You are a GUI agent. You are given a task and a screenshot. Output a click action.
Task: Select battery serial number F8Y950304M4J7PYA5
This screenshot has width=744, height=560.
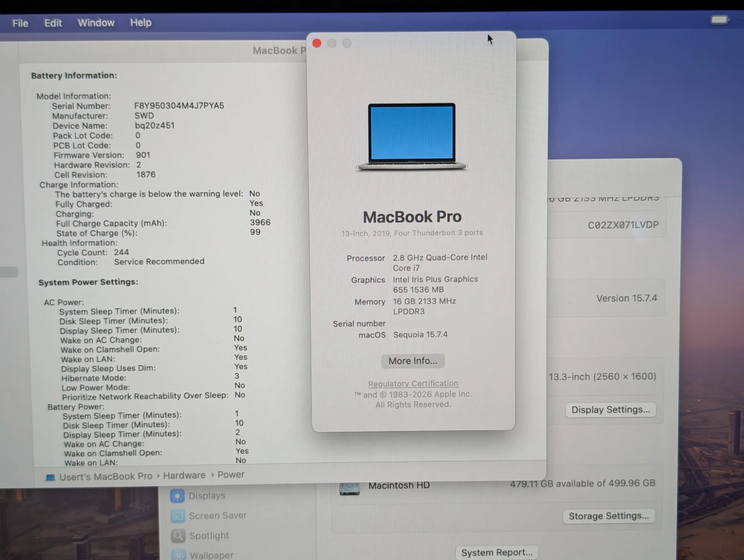pyautogui.click(x=179, y=106)
